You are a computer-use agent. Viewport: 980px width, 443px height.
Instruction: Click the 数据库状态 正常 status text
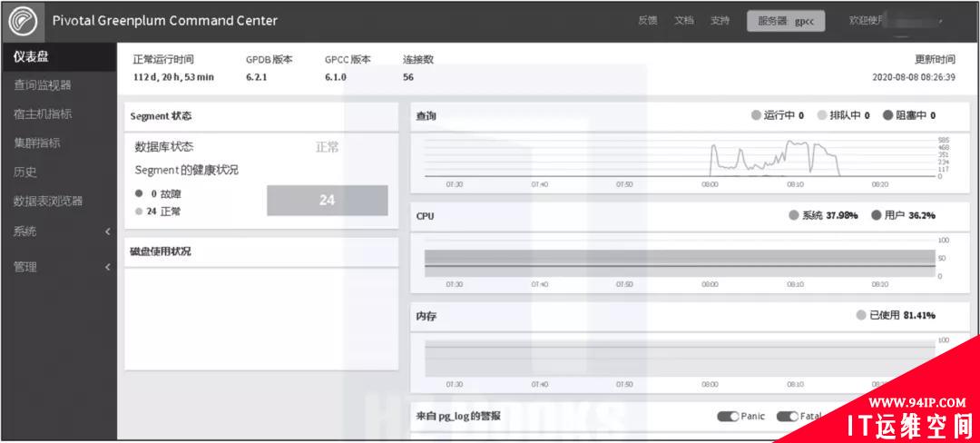point(327,147)
